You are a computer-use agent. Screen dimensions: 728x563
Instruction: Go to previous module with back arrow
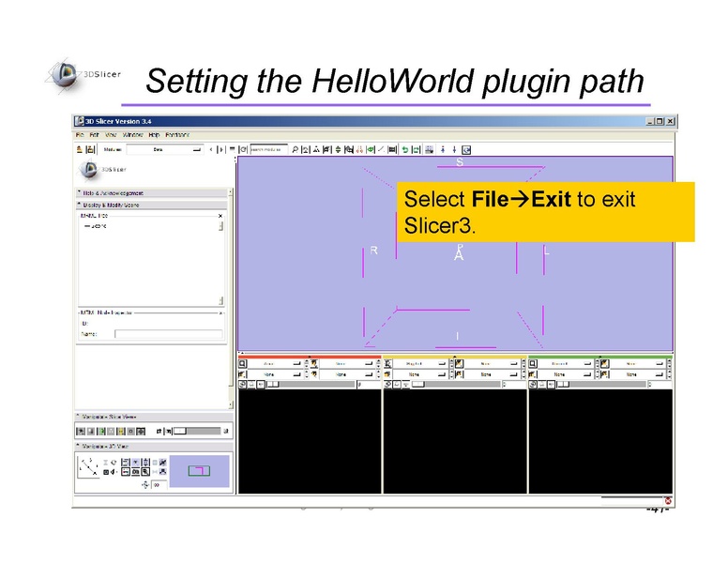(x=211, y=149)
